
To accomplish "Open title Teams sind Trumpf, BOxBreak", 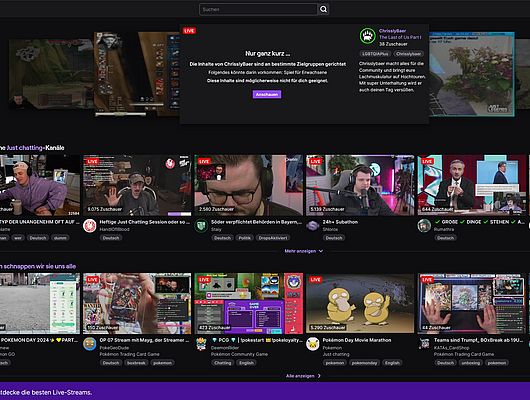I will [x=478, y=340].
